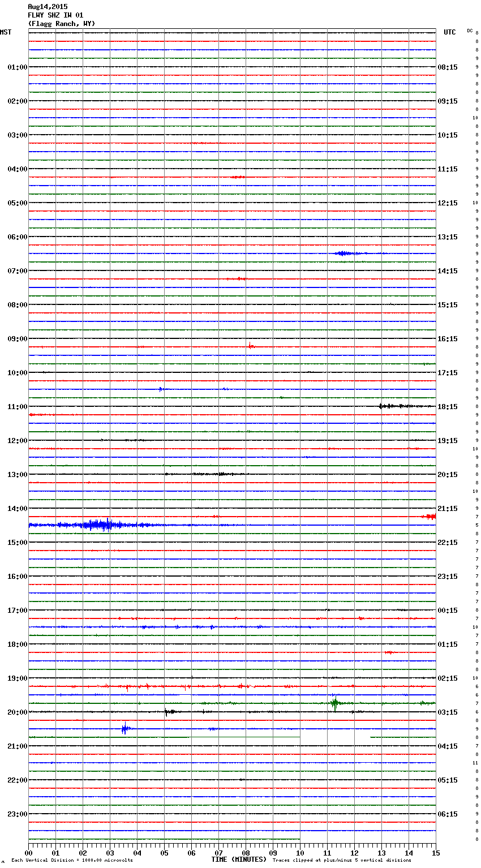
Task: Select the 13:00 MST row label
Action: (18, 475)
